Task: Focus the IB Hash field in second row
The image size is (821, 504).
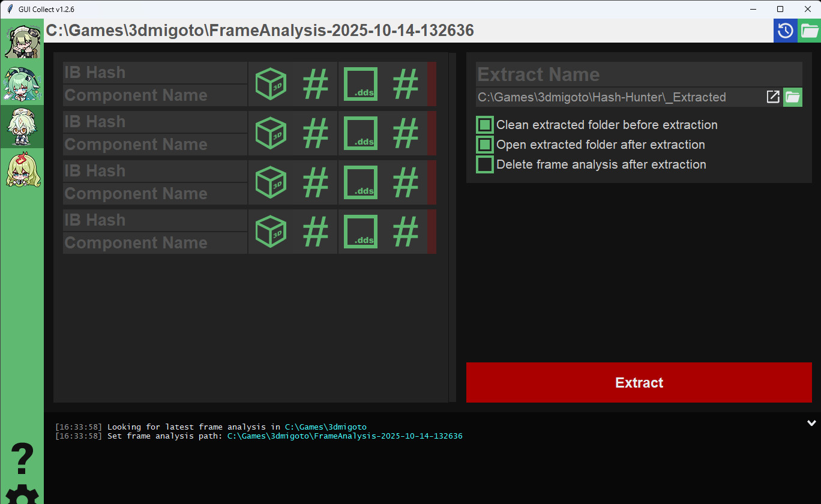Action: click(155, 122)
